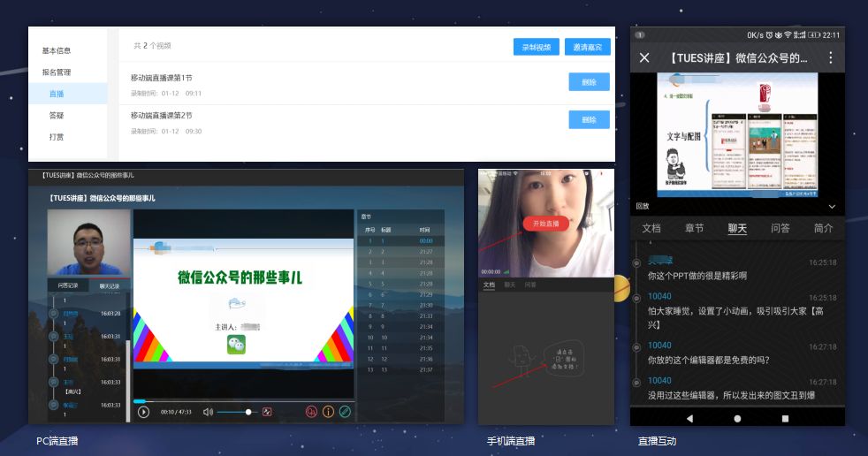Image resolution: width=868 pixels, height=456 pixels.
Task: Tap the slide preview in phone replay
Action: 737,134
